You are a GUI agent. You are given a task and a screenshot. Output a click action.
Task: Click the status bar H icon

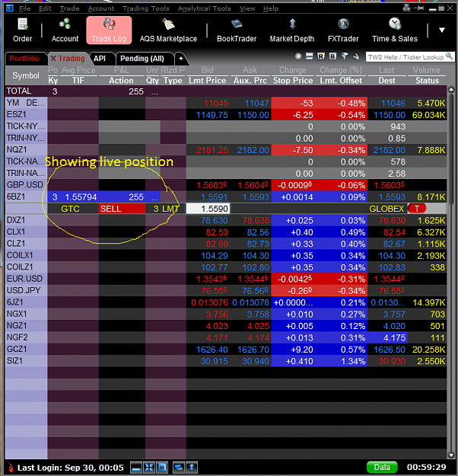point(162,467)
